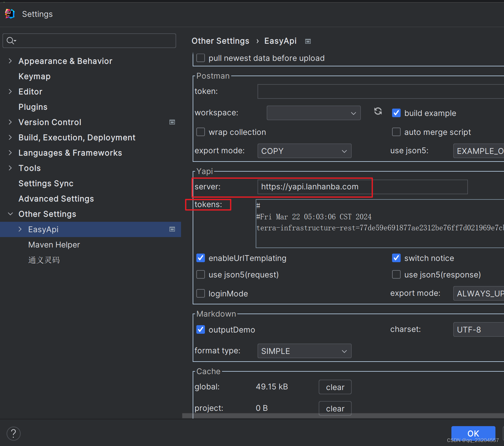Enable wrap collection option
The image size is (504, 446).
coord(201,132)
